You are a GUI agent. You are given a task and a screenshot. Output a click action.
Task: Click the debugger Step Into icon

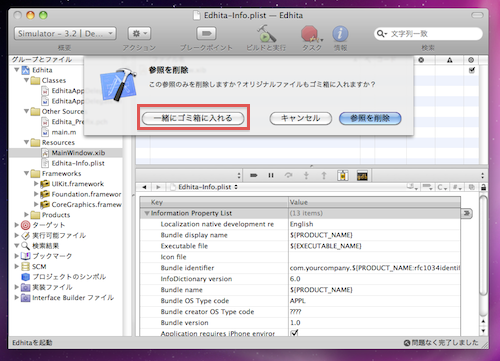tap(306, 175)
